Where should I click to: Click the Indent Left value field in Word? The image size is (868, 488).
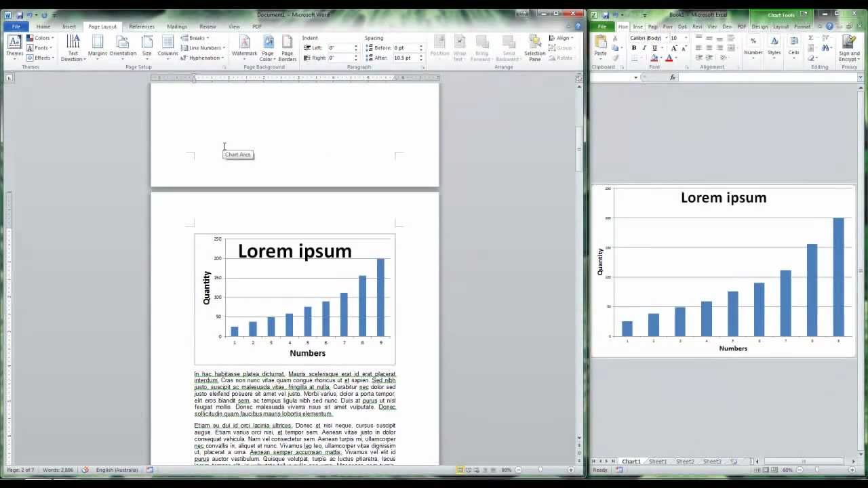click(x=341, y=48)
